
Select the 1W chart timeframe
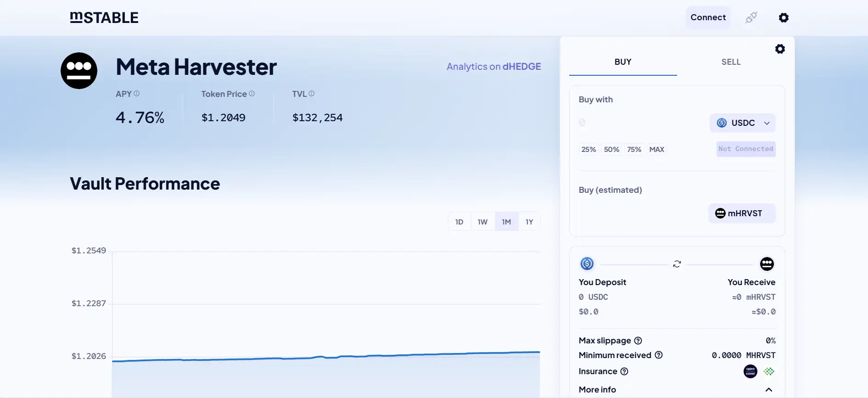pyautogui.click(x=482, y=222)
